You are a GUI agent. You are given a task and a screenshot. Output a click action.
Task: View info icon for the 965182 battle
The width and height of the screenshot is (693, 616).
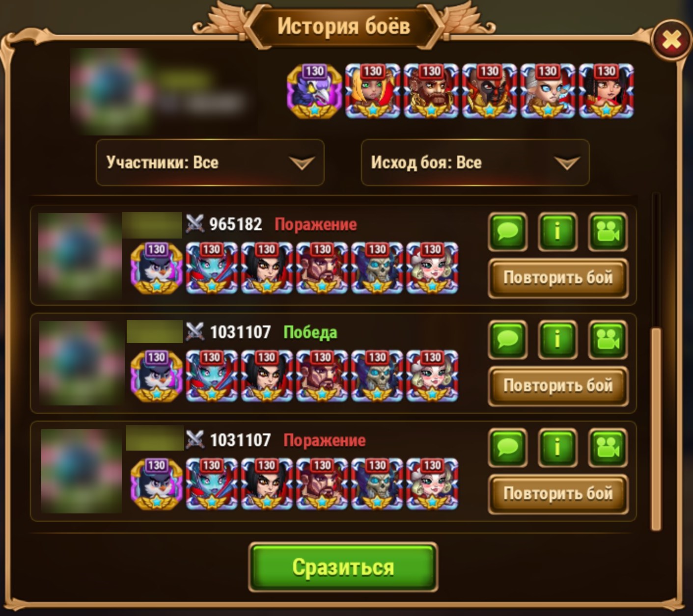pyautogui.click(x=557, y=232)
